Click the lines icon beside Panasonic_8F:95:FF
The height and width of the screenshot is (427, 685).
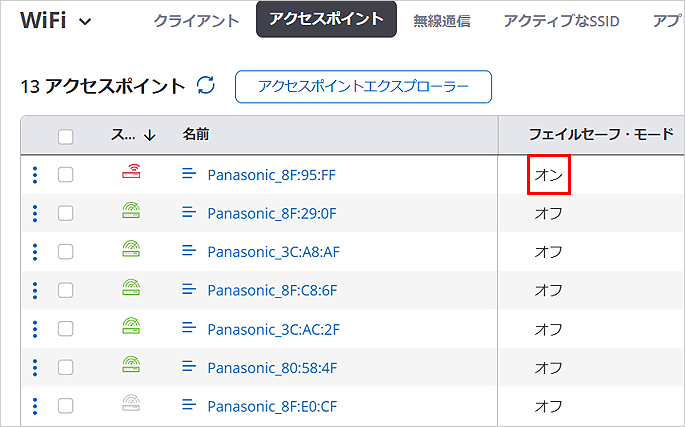189,174
